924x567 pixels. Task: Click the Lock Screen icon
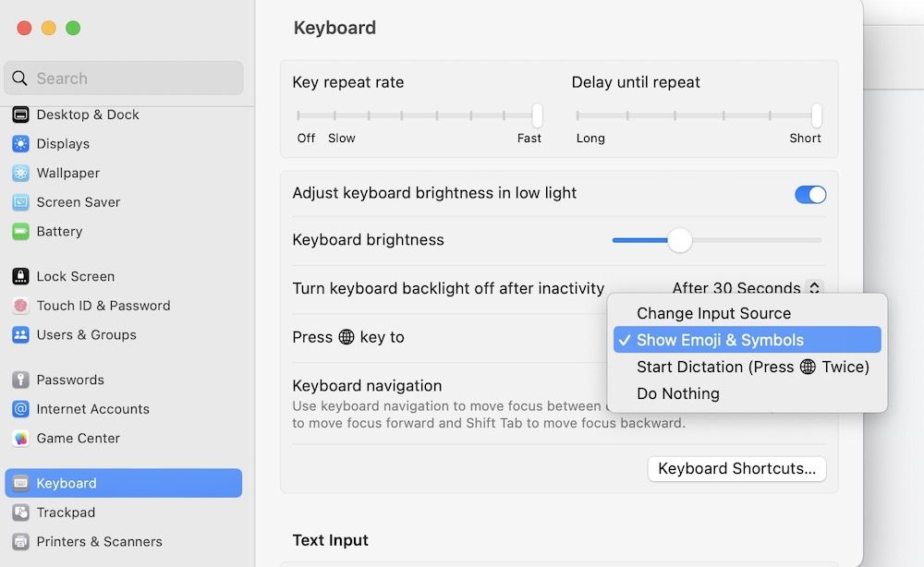point(20,276)
